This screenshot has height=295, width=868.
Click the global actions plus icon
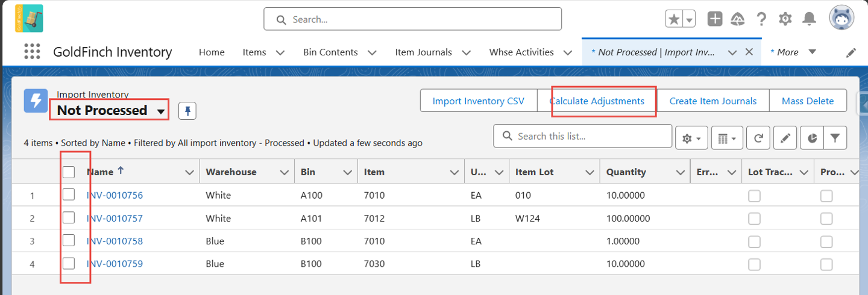715,19
